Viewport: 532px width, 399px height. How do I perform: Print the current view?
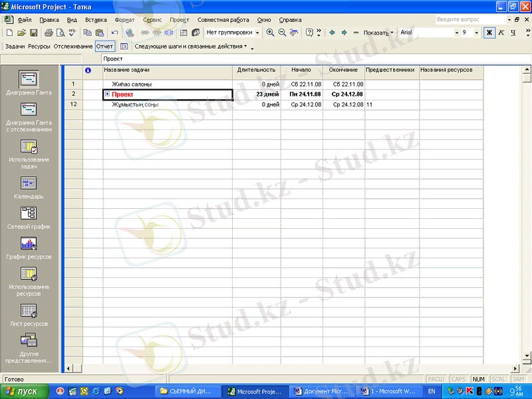49,33
